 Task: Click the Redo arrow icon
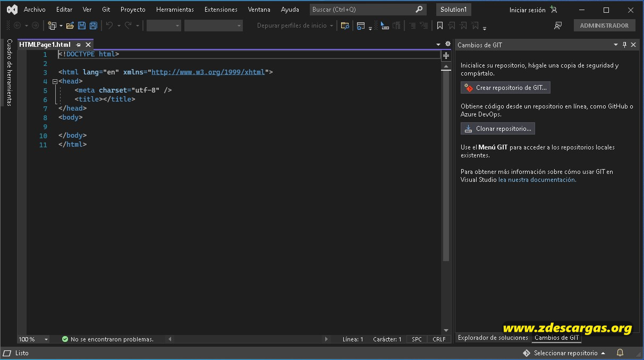(x=128, y=26)
